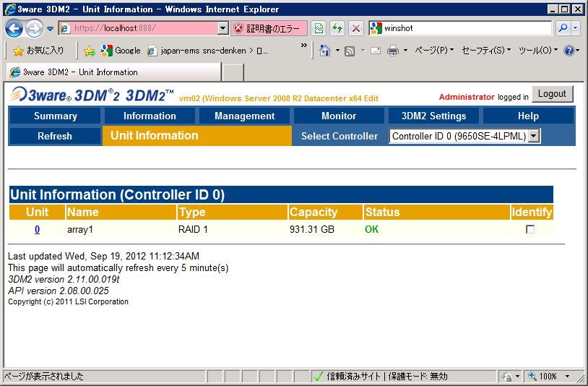The width and height of the screenshot is (588, 386).
Task: Expand the address bar URL history dropdown
Action: pyautogui.click(x=223, y=28)
